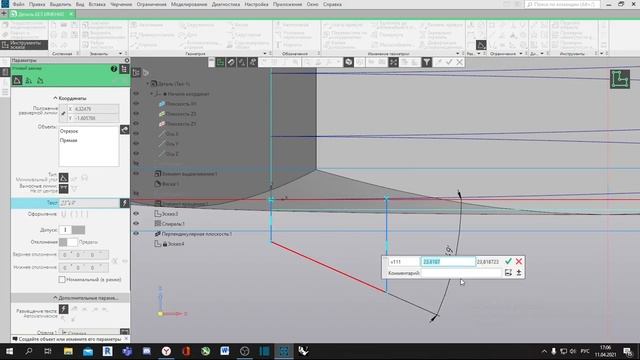This screenshot has height=360, width=640.
Task: Collapse the Дополнительные параметры section
Action: 86,298
